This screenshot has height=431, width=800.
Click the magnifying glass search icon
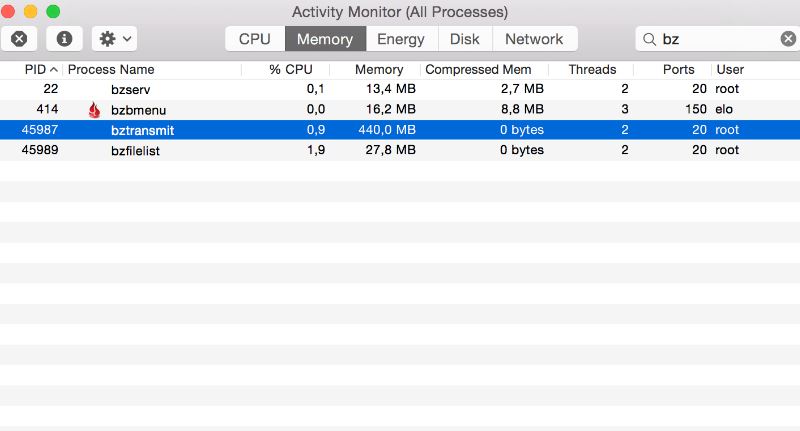coord(649,39)
